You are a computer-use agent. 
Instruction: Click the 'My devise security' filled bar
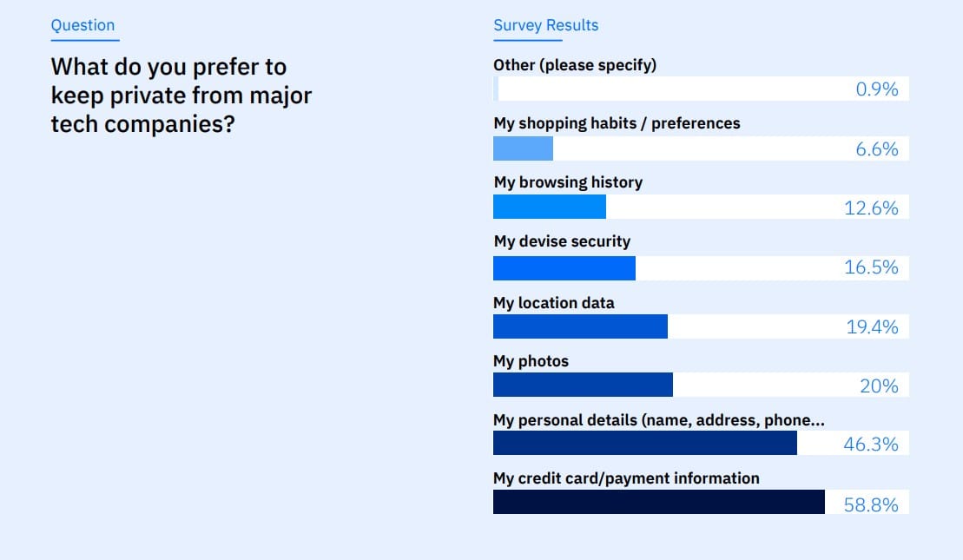click(x=564, y=267)
